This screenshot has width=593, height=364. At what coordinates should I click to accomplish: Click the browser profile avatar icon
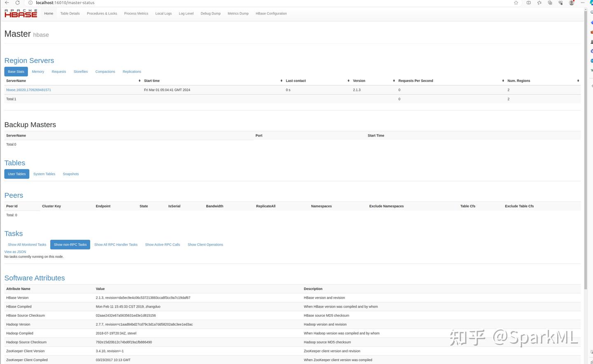coord(572,3)
